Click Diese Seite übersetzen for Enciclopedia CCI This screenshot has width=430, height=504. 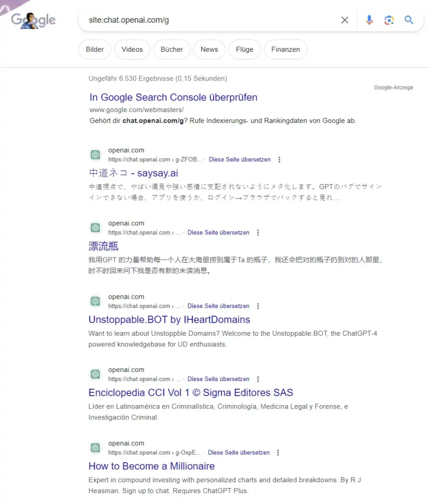(218, 379)
